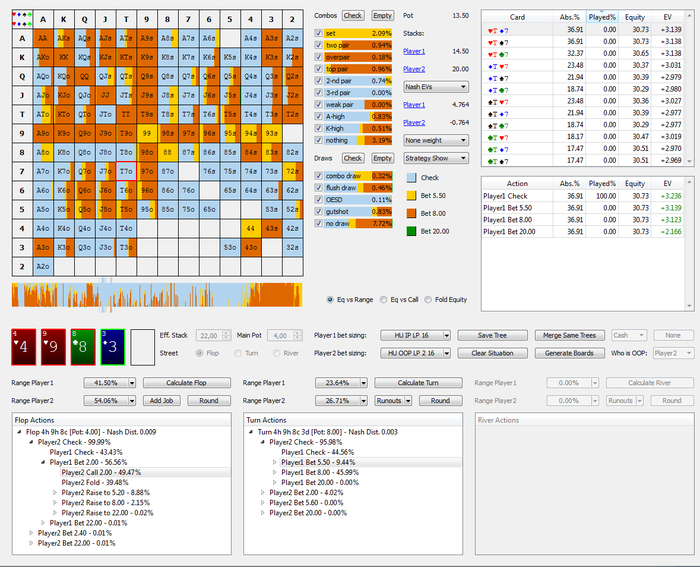Image resolution: width=700 pixels, height=567 pixels.
Task: Select 'Player2 Call 2.00 - 49.47%' tree row
Action: (x=101, y=472)
